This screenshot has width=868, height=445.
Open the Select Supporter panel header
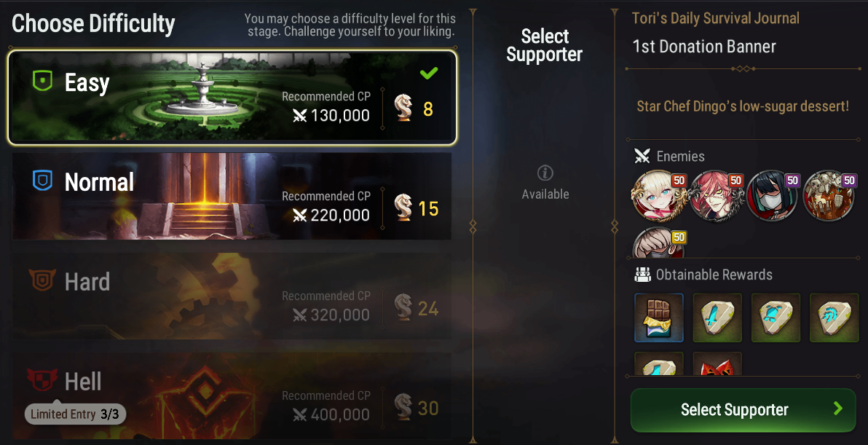point(545,45)
